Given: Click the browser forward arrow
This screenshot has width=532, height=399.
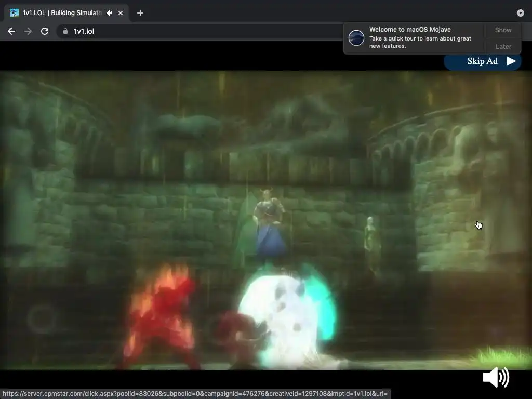Looking at the screenshot, I should [x=28, y=31].
